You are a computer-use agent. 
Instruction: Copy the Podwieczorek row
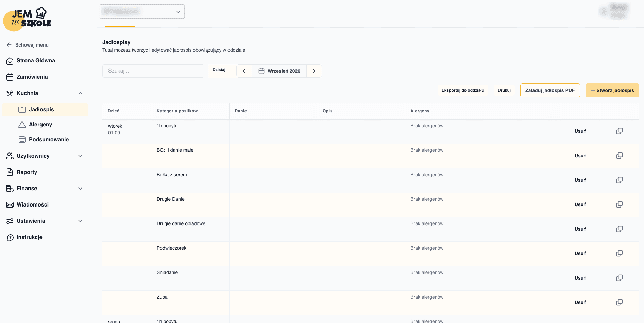coord(620,253)
